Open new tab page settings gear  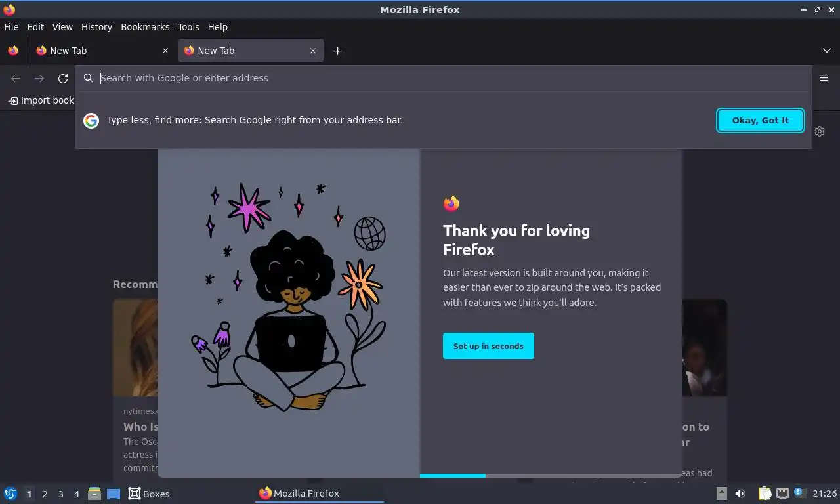pyautogui.click(x=820, y=131)
